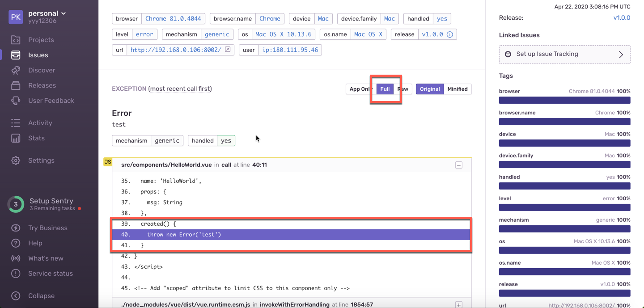The image size is (644, 308).
Task: Click the User Feedback icon
Action: click(x=16, y=101)
